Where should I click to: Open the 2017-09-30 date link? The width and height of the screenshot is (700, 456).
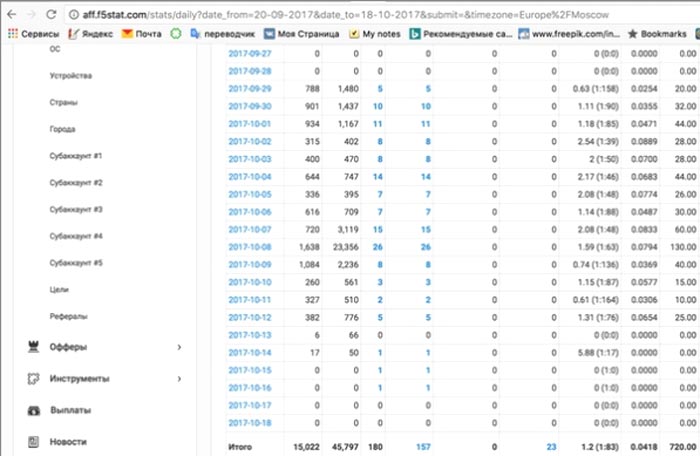pyautogui.click(x=250, y=106)
